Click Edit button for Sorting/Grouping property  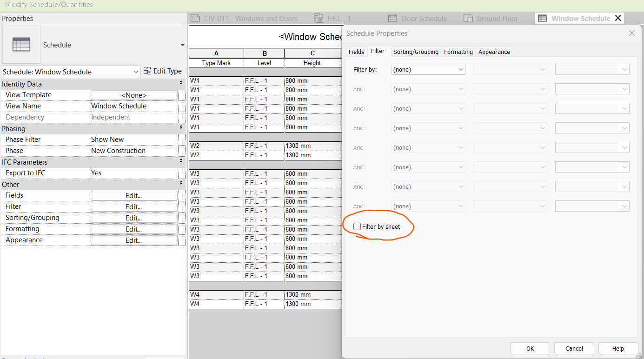tap(134, 218)
